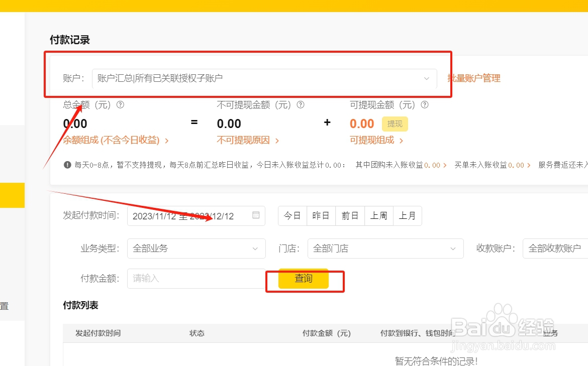588x366 pixels.
Task: Select the 前日 quick date tab
Action: pyautogui.click(x=350, y=216)
